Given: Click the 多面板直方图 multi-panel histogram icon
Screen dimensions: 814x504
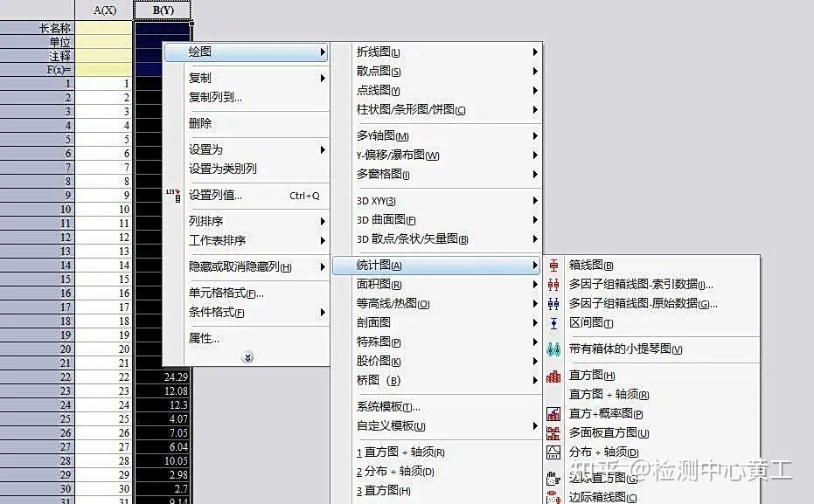Looking at the screenshot, I should (x=553, y=432).
